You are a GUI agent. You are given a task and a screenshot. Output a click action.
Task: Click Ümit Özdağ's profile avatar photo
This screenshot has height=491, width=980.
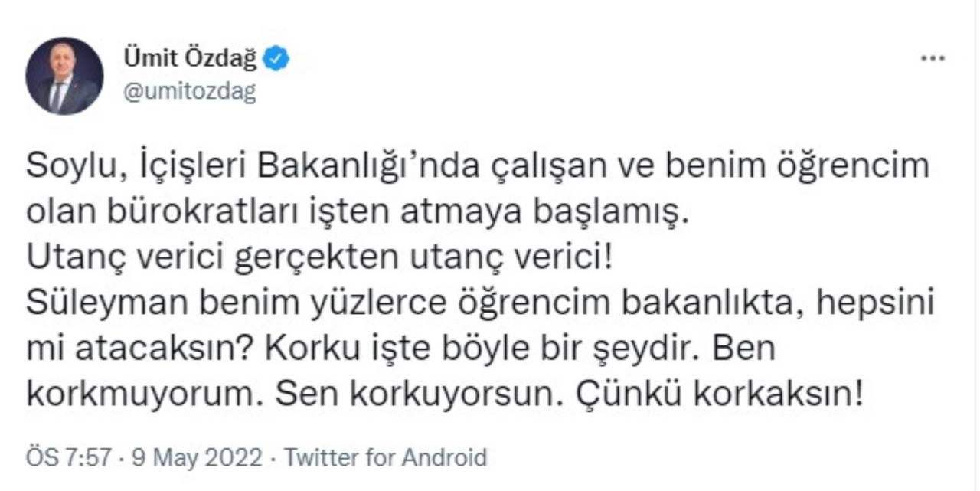[64, 76]
